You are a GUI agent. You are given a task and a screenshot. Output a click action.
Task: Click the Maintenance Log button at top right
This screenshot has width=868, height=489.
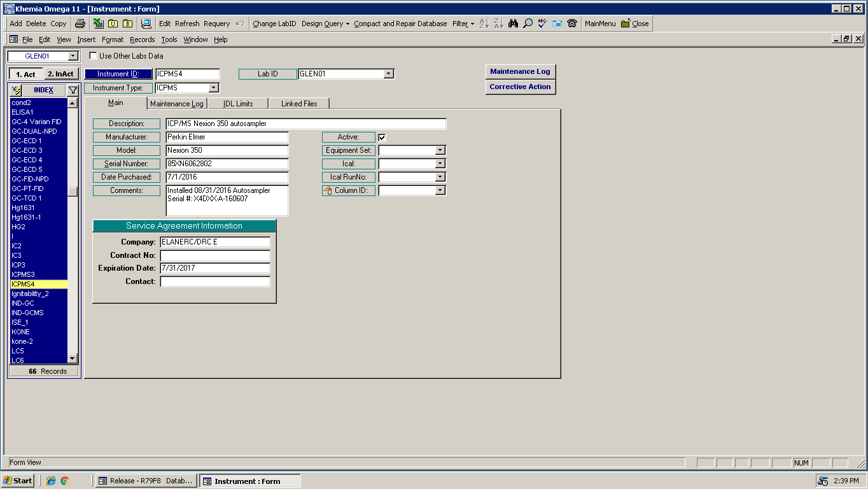pyautogui.click(x=520, y=71)
